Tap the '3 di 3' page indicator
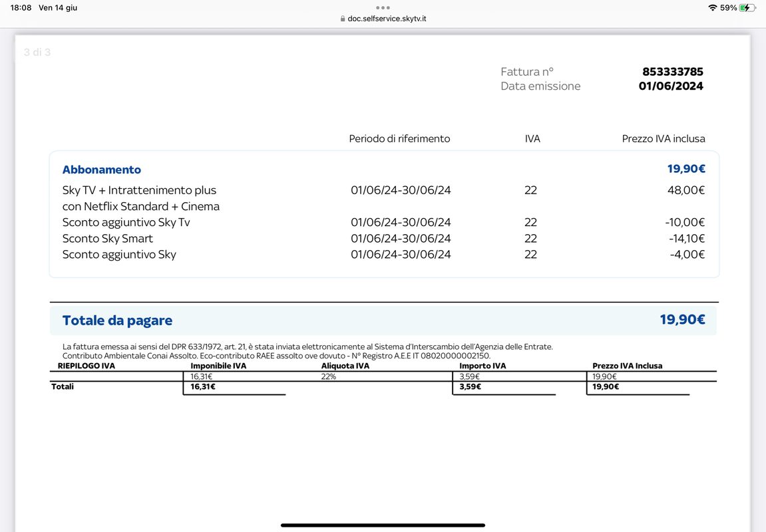This screenshot has height=532, width=766. click(37, 53)
